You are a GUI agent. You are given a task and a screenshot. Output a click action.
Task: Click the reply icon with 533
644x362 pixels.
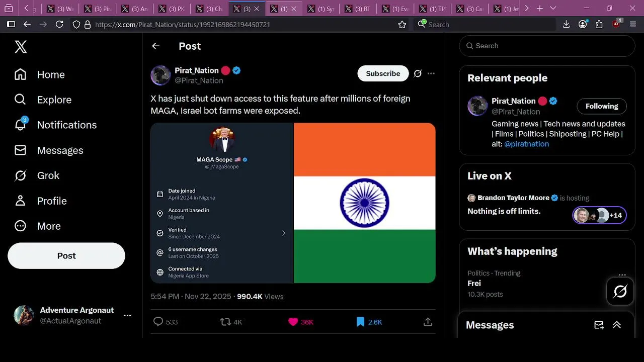(158, 322)
